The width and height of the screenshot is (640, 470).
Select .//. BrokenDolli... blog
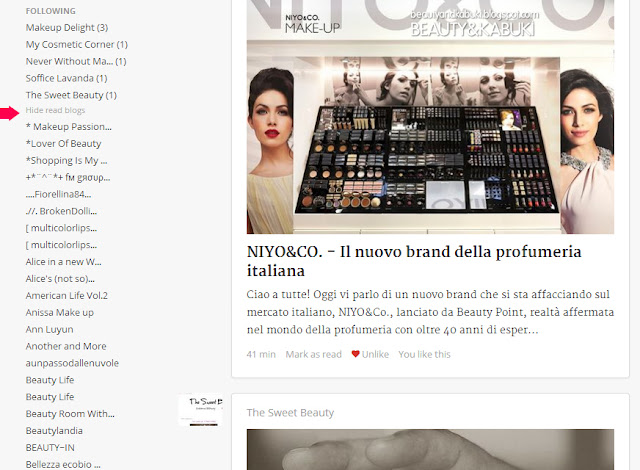61,211
